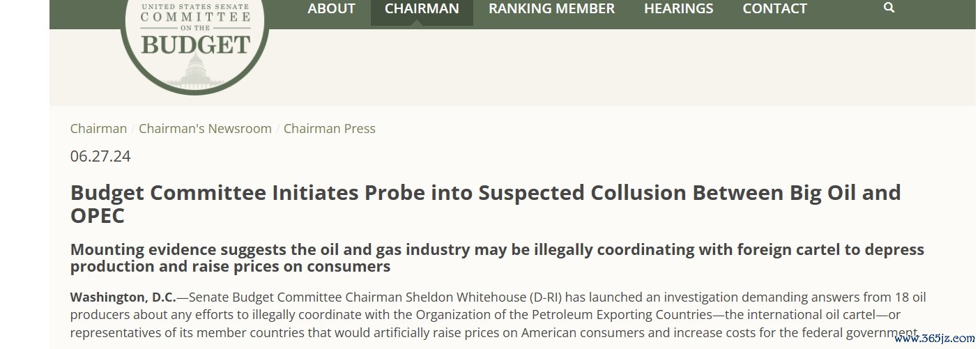980x349 pixels.
Task: Click the bold Washington, D.C. dateline
Action: (123, 297)
